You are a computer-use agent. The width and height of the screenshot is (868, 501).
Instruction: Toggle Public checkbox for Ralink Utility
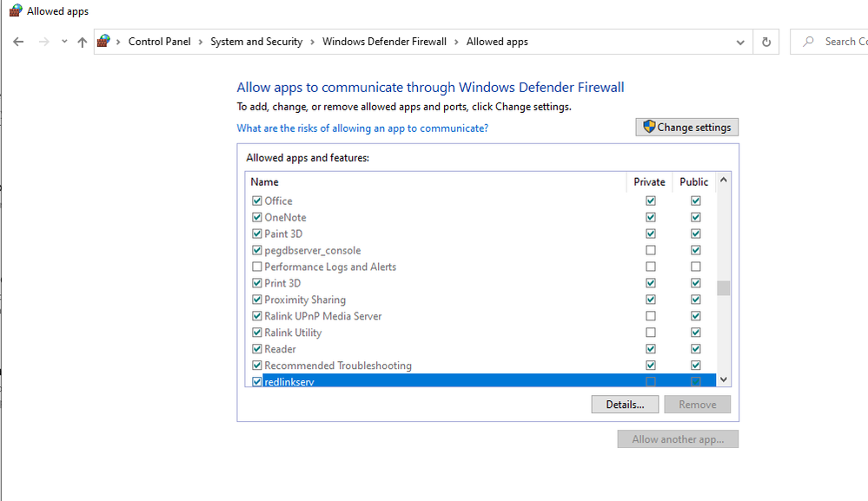(695, 333)
